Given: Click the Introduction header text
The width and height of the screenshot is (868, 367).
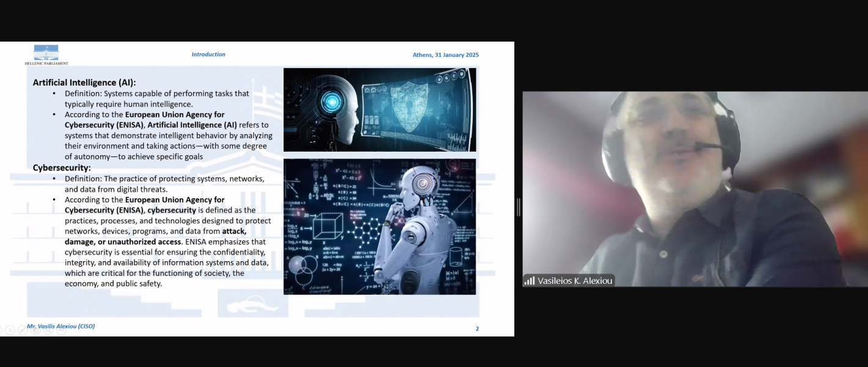Looking at the screenshot, I should [x=208, y=54].
